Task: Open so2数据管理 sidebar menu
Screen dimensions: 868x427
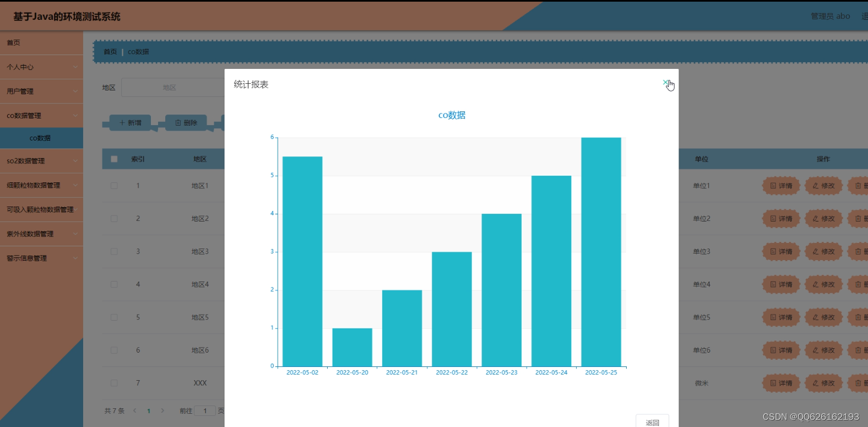Action: point(41,161)
